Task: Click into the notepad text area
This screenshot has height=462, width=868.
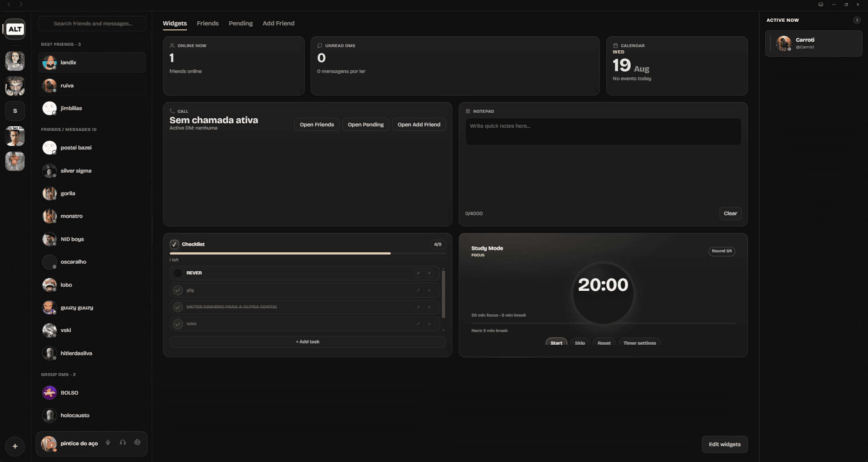Action: tap(603, 132)
